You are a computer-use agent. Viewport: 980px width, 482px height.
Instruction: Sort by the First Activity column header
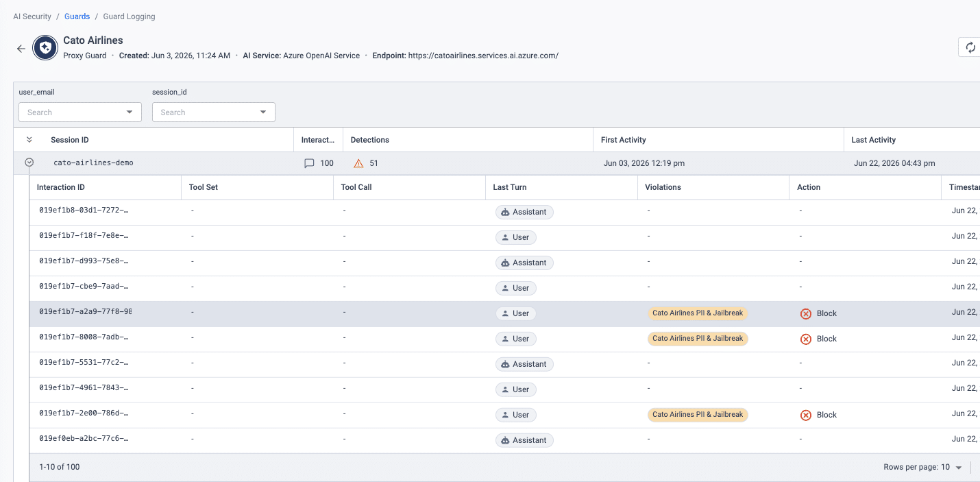coord(624,140)
